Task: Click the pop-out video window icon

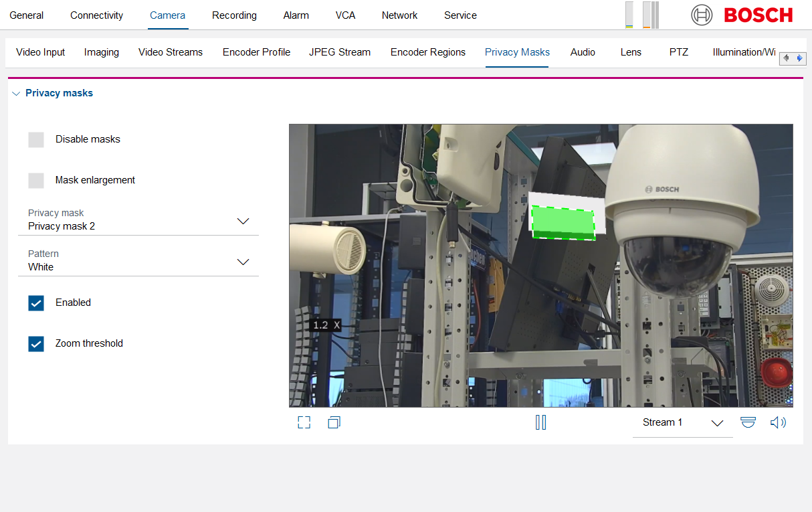Action: (x=334, y=422)
